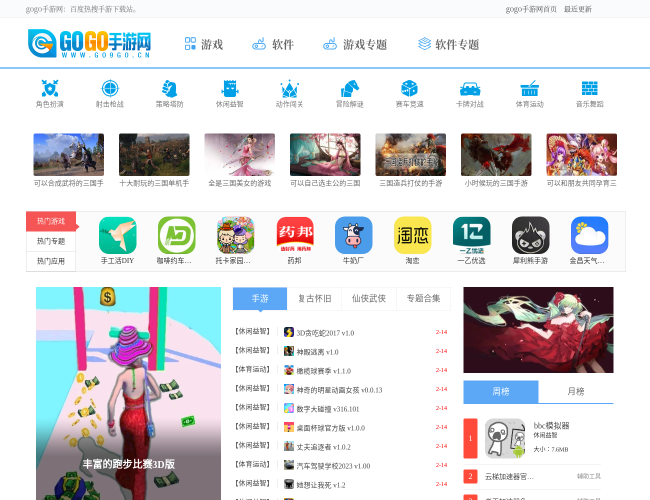
Task: Click the 体育运动 tag beside 橄榄球赛季
Action: [x=252, y=369]
